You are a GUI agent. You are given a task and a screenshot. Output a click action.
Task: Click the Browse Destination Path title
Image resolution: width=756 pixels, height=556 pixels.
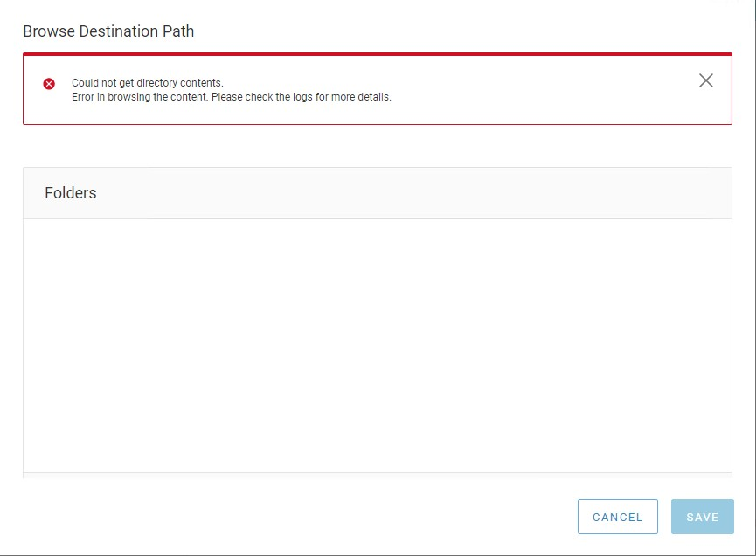pyautogui.click(x=107, y=31)
